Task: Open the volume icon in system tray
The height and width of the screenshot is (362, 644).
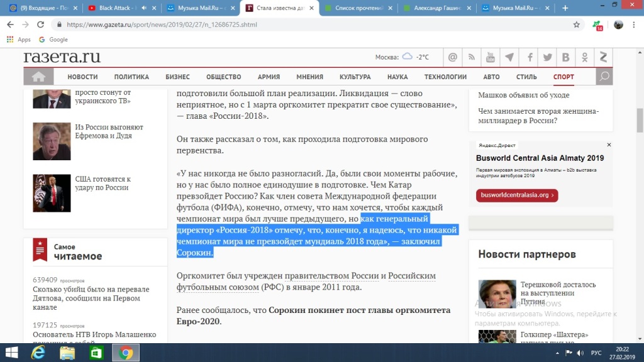Action: pos(580,353)
